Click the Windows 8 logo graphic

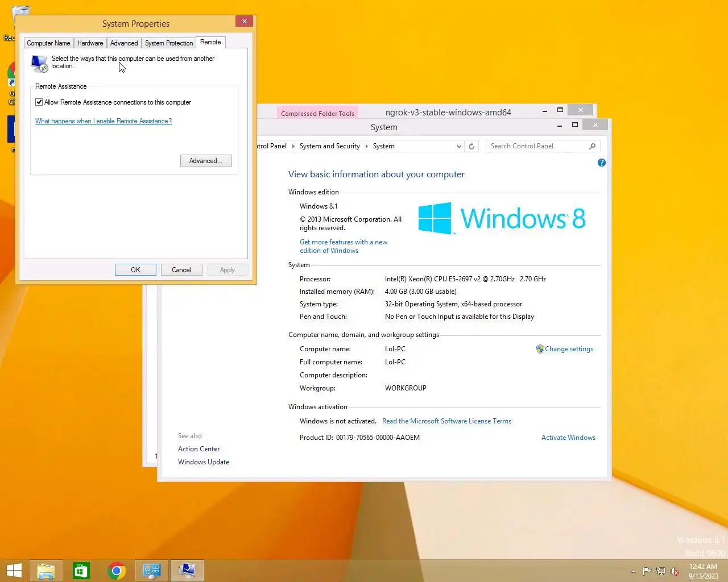click(x=502, y=218)
